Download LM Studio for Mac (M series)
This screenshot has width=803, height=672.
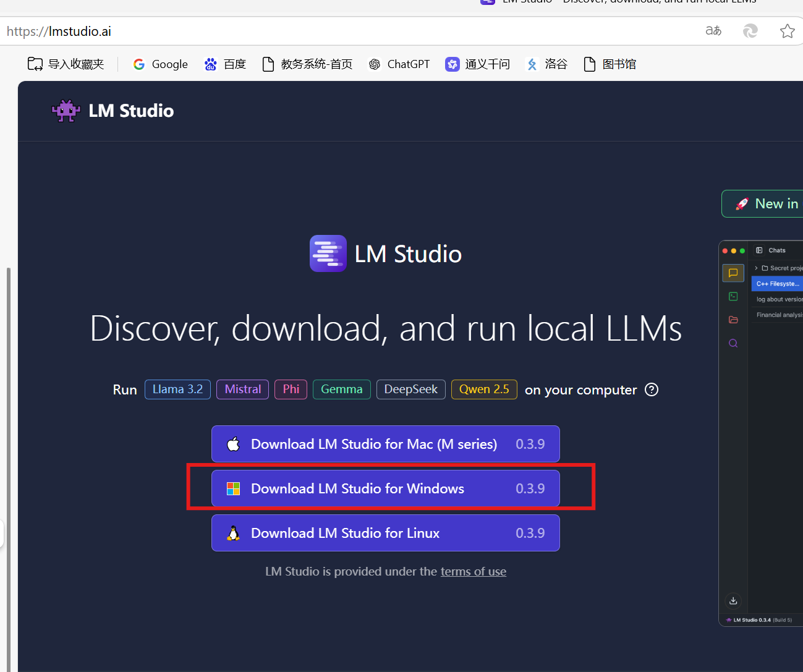[385, 444]
